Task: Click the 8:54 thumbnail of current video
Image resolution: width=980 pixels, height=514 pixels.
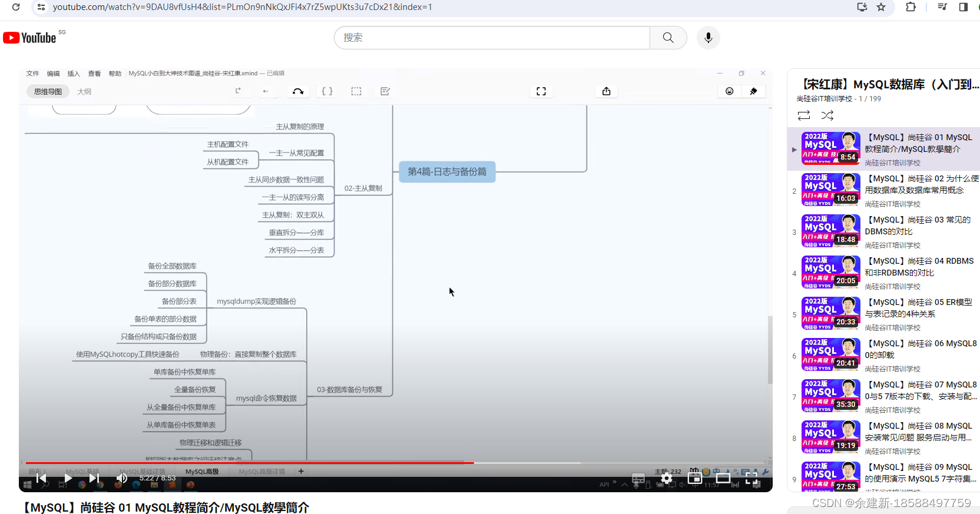Action: pyautogui.click(x=830, y=148)
